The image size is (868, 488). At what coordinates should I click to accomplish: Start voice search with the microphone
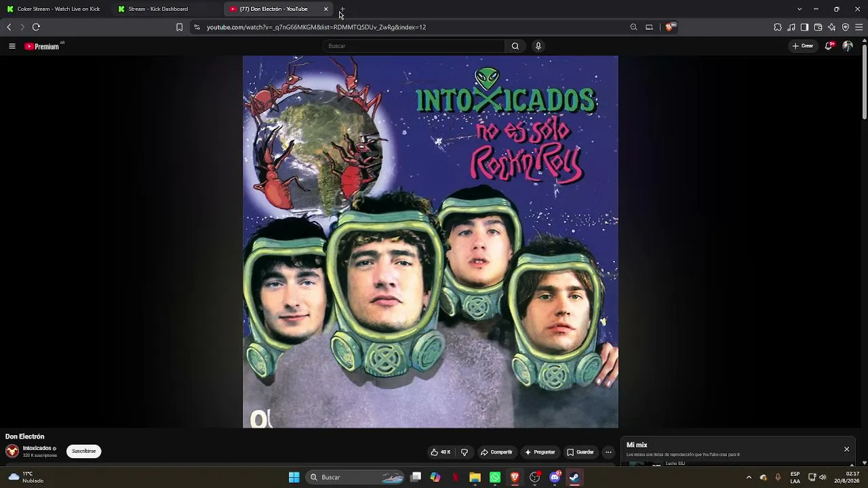tap(538, 46)
